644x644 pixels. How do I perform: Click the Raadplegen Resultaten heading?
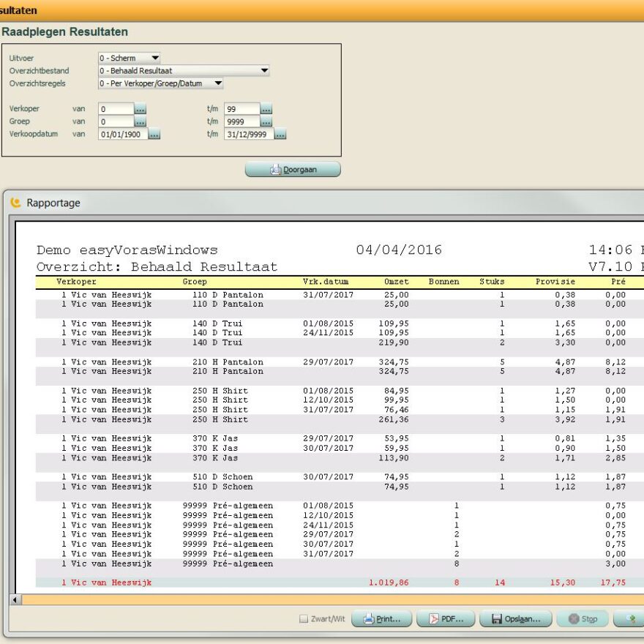(64, 31)
